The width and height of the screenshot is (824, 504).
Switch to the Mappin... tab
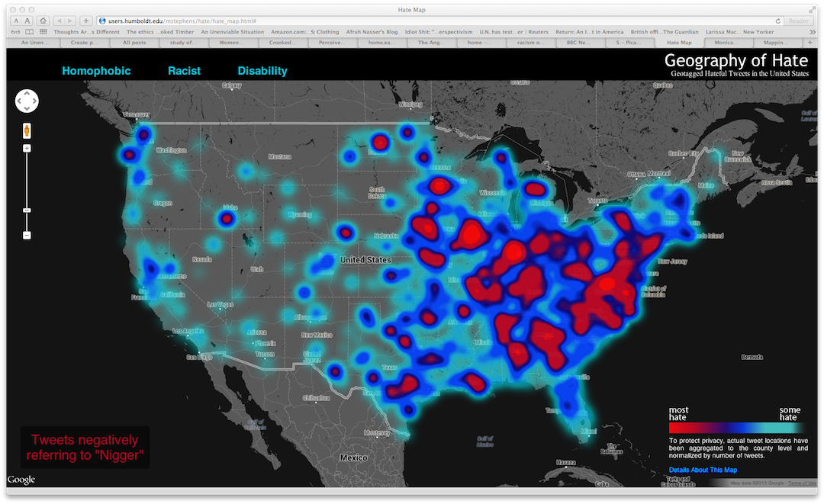click(776, 43)
